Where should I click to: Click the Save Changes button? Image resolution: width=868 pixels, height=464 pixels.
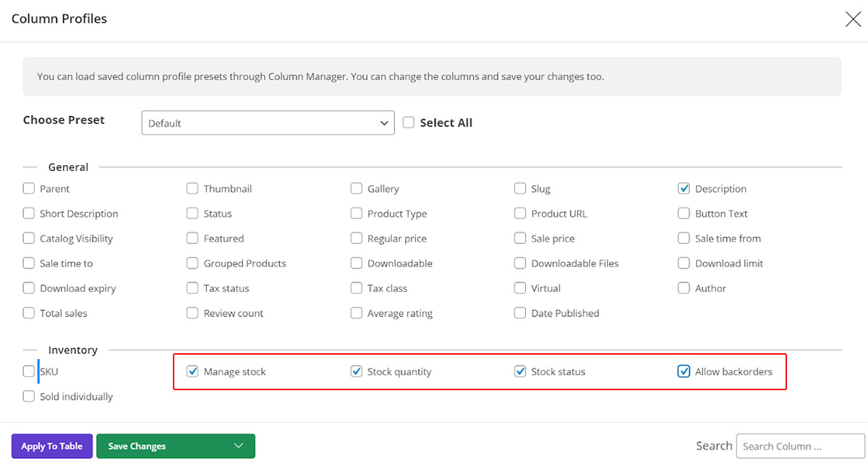click(159, 446)
